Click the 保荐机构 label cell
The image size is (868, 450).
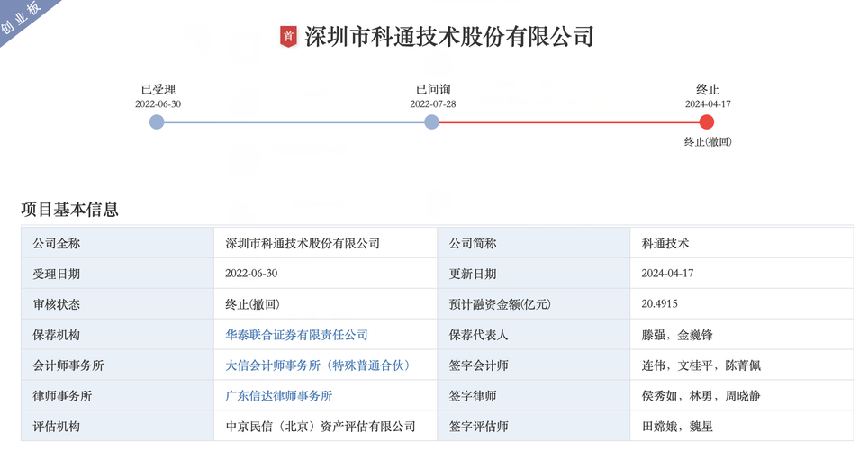117,334
